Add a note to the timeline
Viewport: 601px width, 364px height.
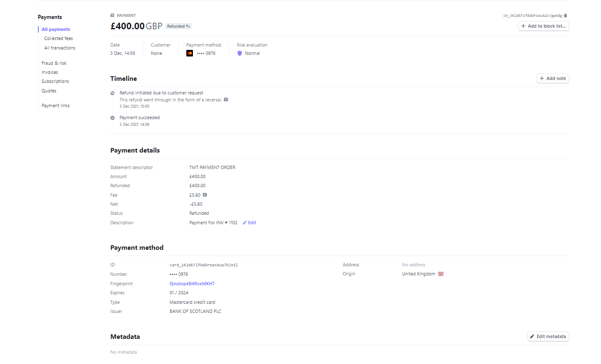[553, 78]
